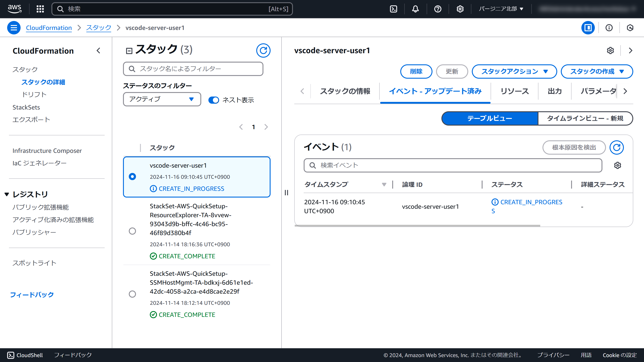Select the SSMHostMgmt stack radio button
This screenshot has height=362, width=644.
[x=132, y=294]
